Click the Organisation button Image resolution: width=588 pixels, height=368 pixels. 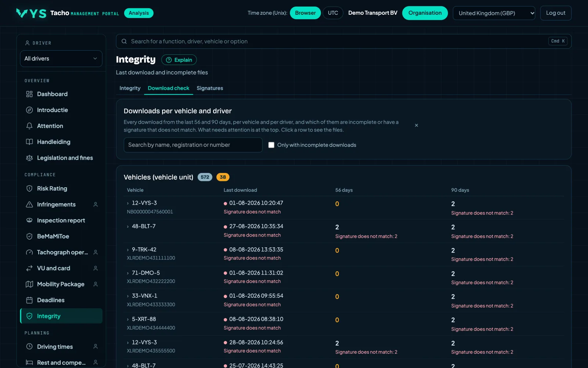coord(425,13)
